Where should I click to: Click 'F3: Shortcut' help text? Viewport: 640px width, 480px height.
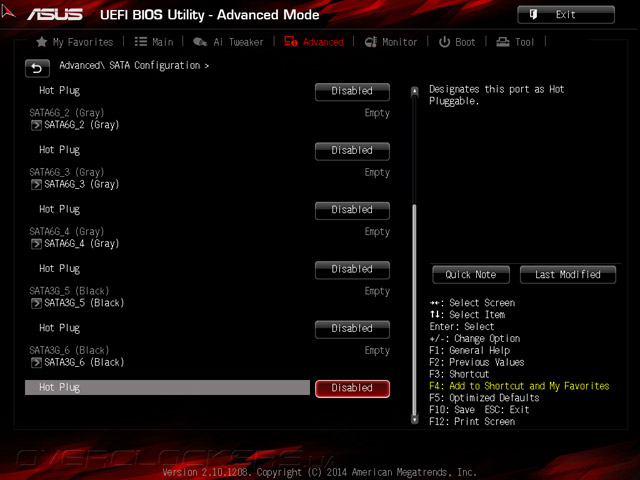coord(459,374)
